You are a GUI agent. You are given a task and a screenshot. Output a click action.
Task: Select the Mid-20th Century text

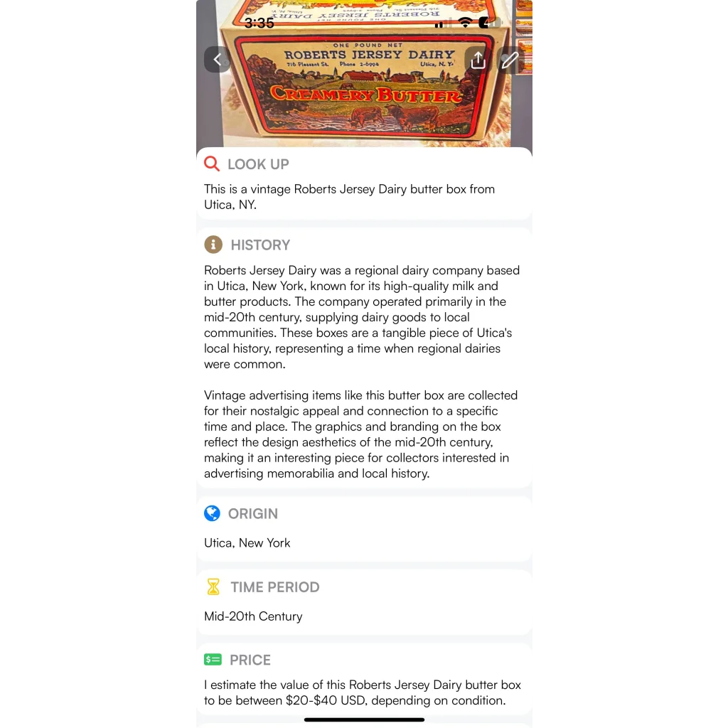click(x=253, y=616)
